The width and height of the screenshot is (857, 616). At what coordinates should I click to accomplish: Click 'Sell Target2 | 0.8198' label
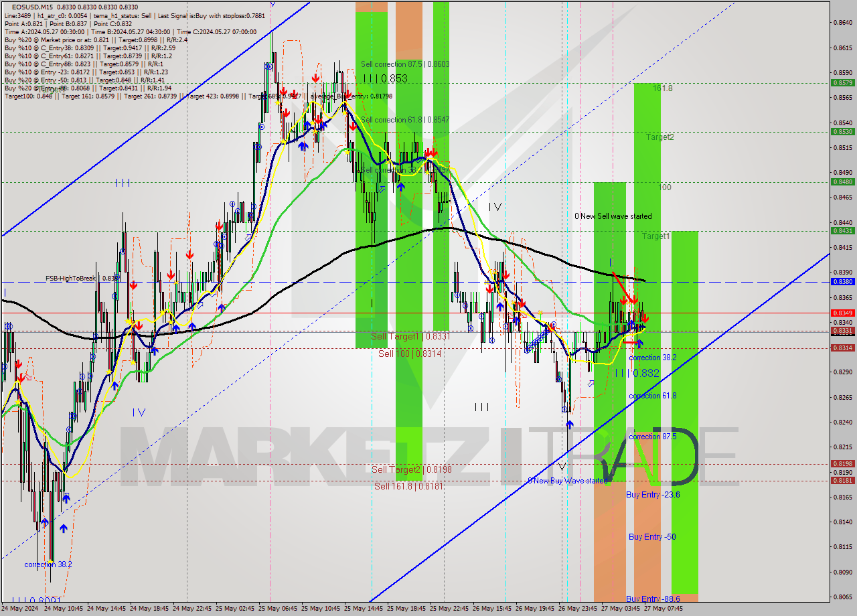click(x=412, y=470)
